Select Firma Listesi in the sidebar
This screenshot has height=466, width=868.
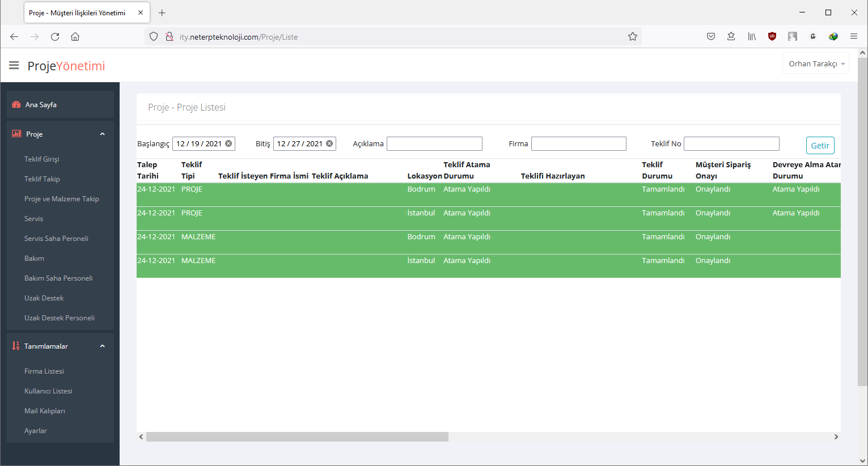[x=44, y=371]
